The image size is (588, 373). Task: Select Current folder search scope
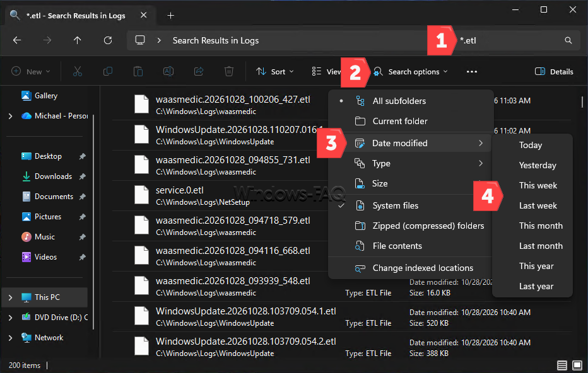(x=410, y=122)
